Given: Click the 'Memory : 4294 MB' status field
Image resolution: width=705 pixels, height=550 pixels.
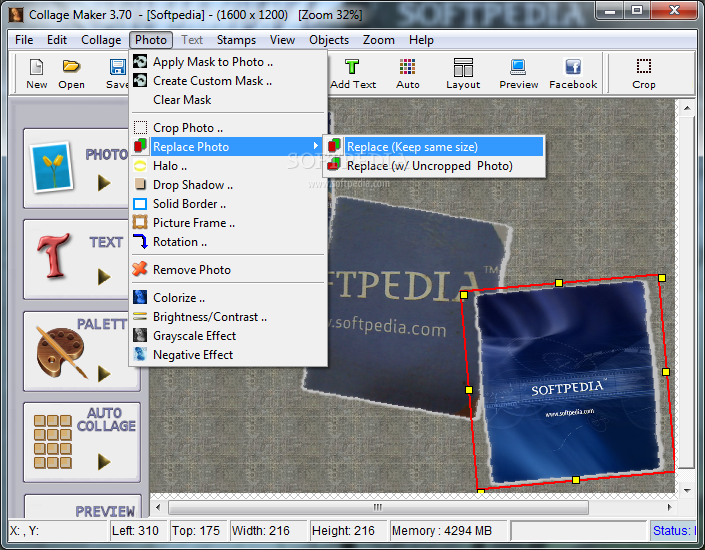Looking at the screenshot, I should pyautogui.click(x=448, y=531).
